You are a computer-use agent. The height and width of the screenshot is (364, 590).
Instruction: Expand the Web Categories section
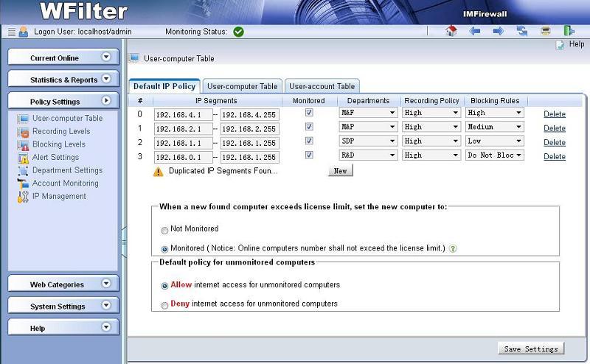click(63, 284)
